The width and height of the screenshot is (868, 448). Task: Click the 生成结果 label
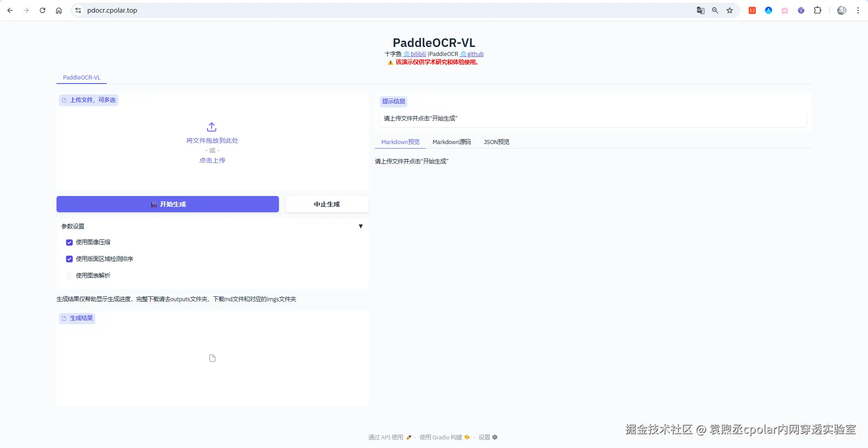(x=77, y=318)
